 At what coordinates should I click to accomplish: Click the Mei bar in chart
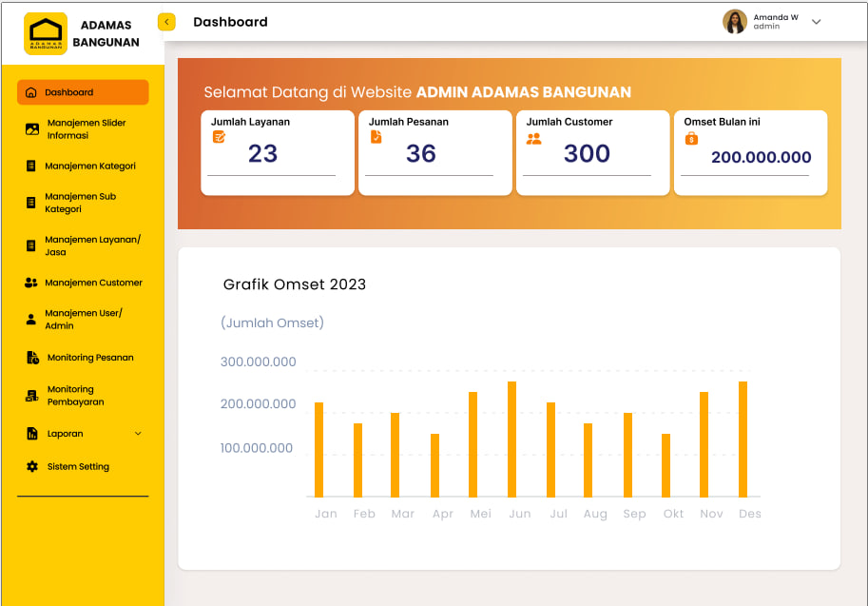click(x=473, y=444)
